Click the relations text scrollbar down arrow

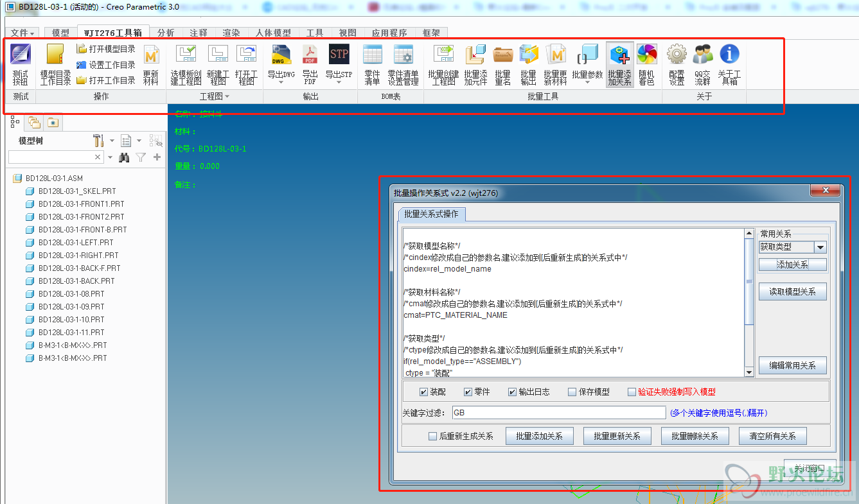point(748,372)
